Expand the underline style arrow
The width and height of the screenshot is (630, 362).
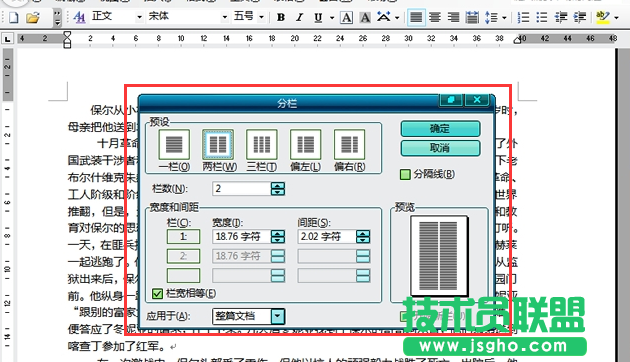332,17
